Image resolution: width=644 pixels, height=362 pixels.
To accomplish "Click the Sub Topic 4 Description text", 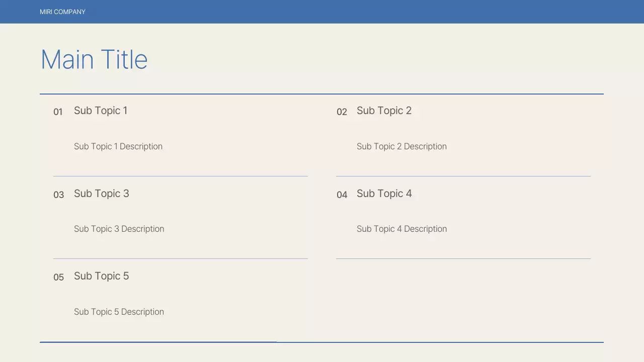I will (401, 229).
